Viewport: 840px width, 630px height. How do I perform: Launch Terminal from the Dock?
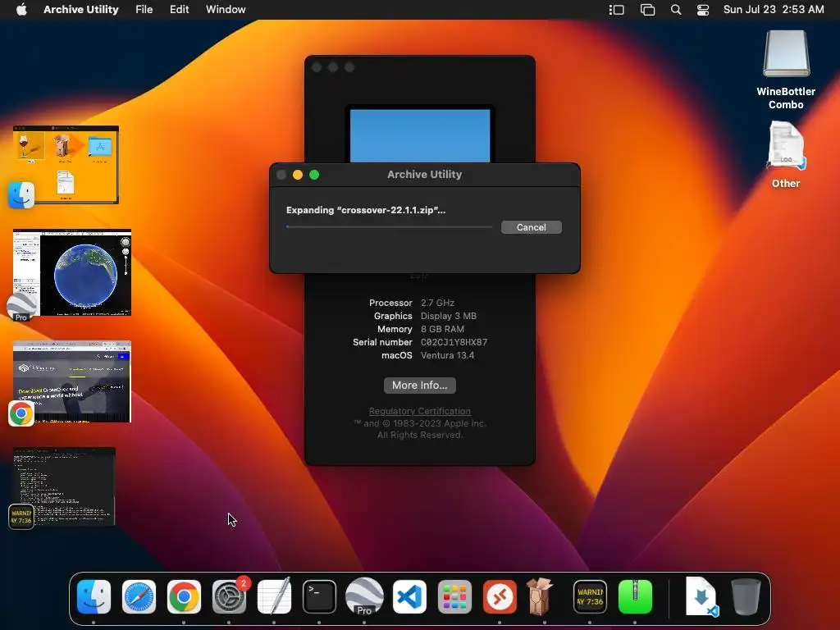click(x=319, y=597)
